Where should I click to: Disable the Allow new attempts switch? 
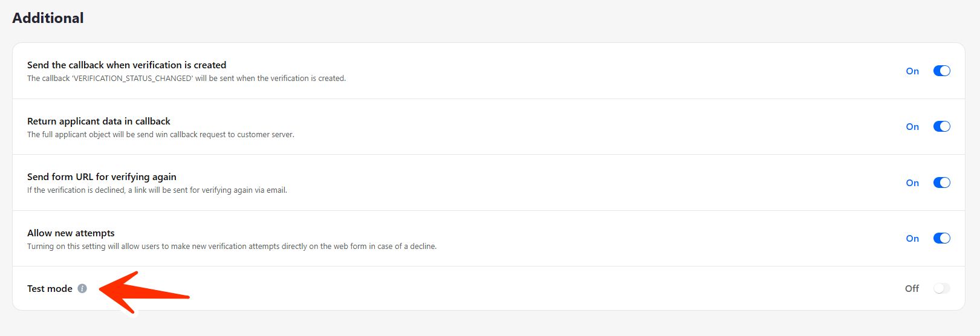(941, 238)
